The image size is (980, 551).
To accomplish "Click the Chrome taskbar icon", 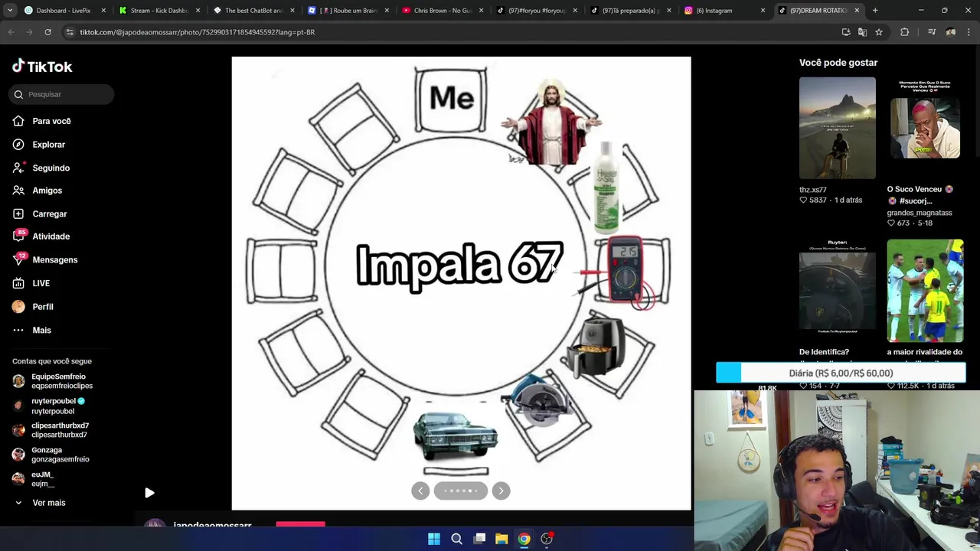I will coord(524,539).
